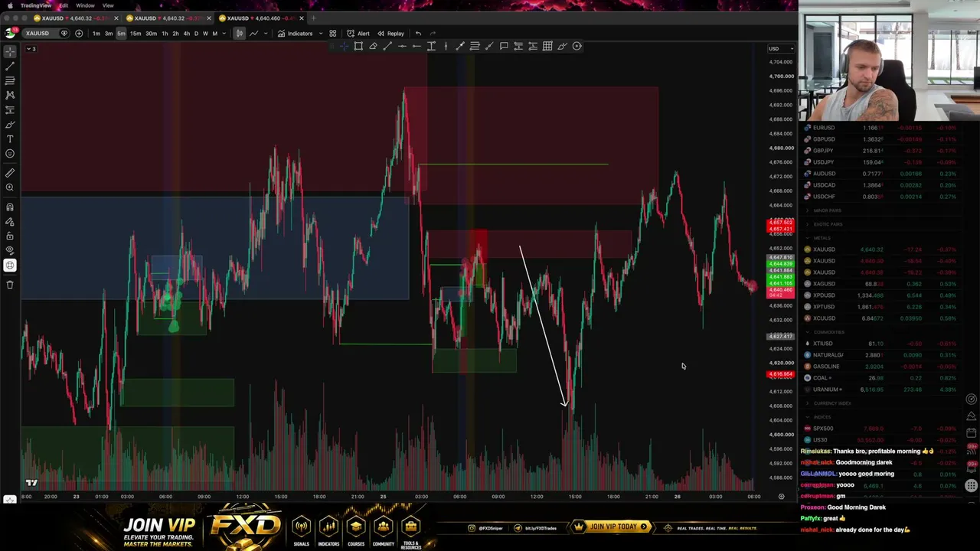Open chart time settings gear at bottom
This screenshot has width=980, height=551.
pyautogui.click(x=781, y=497)
